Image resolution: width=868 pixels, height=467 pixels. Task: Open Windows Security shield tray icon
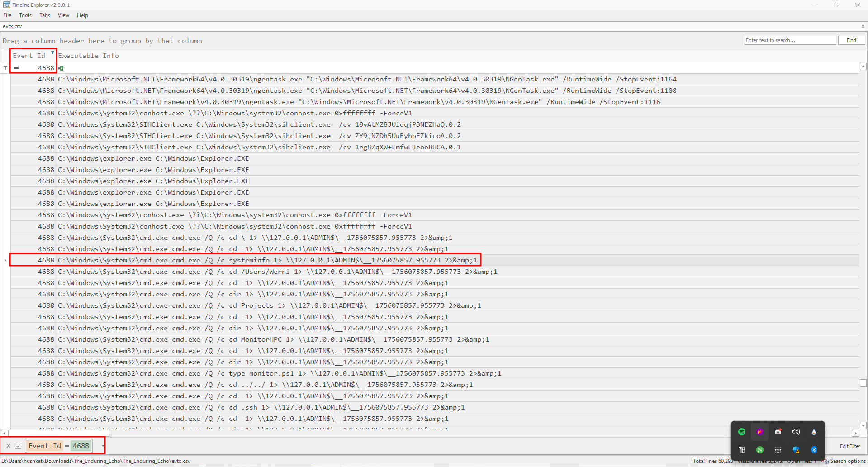click(796, 450)
